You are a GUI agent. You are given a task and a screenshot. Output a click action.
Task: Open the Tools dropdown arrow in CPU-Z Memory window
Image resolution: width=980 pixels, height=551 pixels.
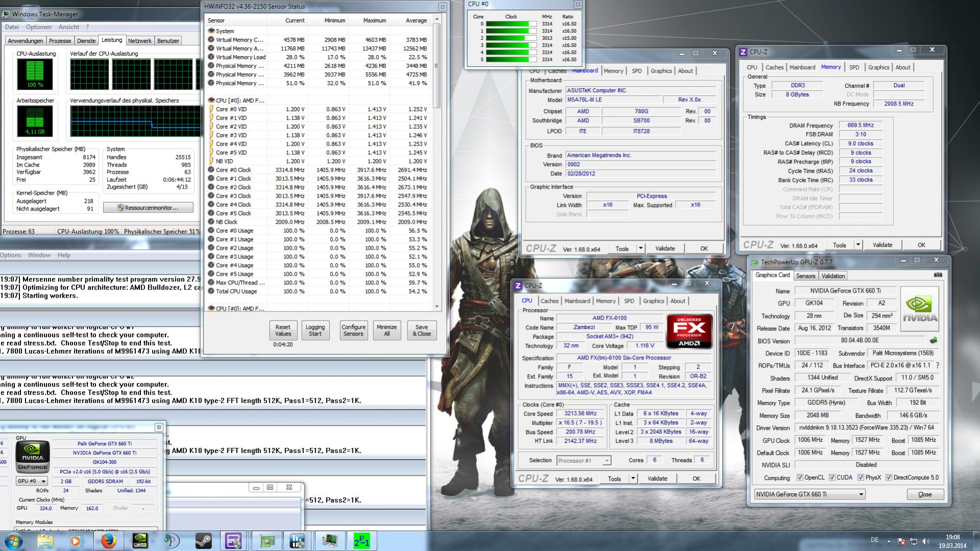858,245
